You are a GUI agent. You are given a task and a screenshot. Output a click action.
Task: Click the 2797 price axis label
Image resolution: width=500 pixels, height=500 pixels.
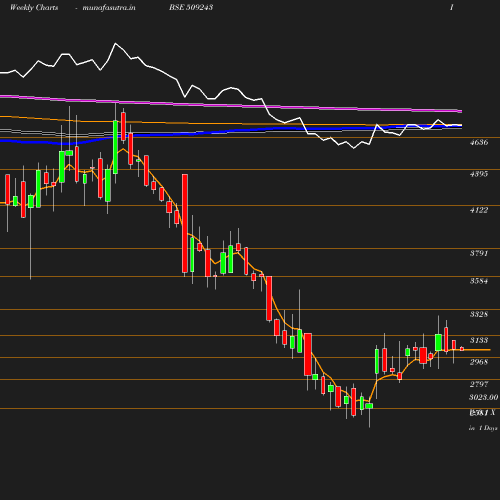coord(479,384)
